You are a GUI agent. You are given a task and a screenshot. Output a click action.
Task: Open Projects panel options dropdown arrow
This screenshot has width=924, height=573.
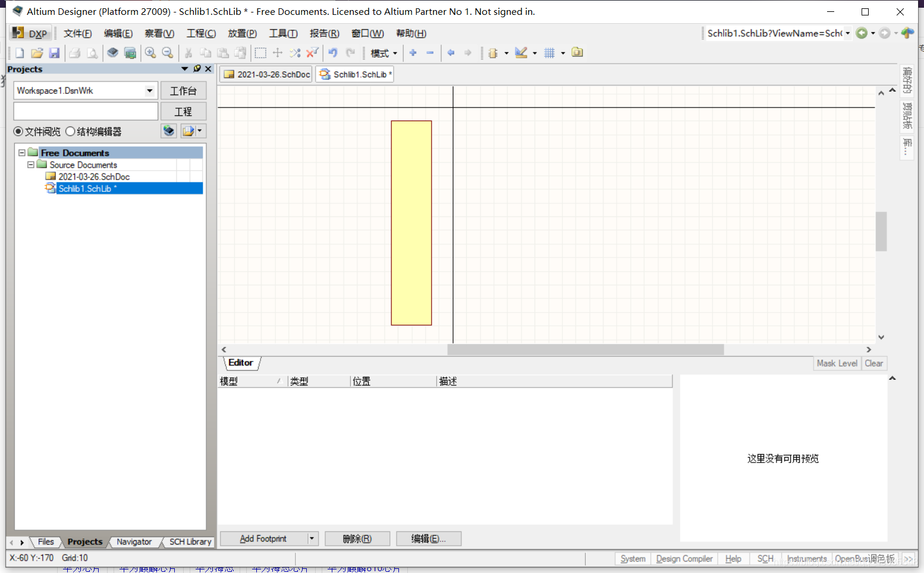click(185, 69)
